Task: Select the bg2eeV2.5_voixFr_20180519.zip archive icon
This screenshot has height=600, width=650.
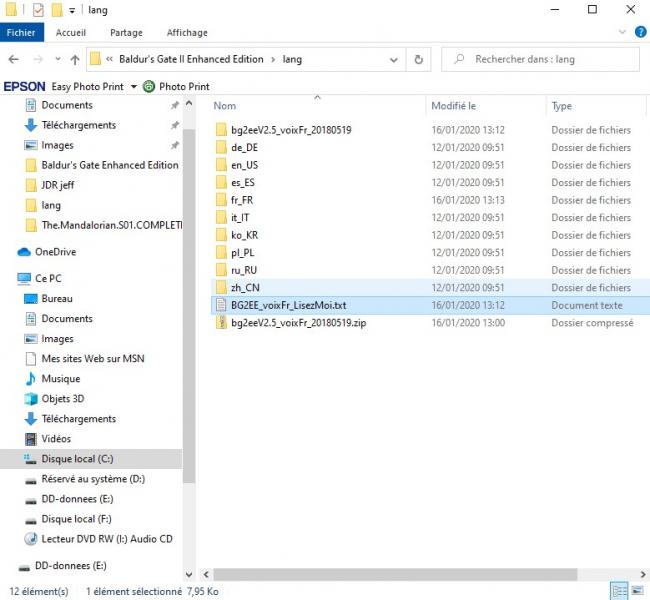Action: click(221, 323)
